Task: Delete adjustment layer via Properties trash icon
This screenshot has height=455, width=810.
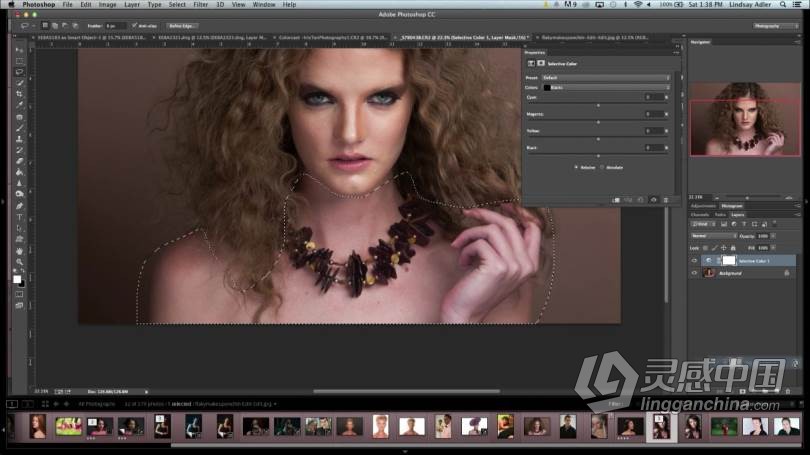Action: click(x=666, y=200)
